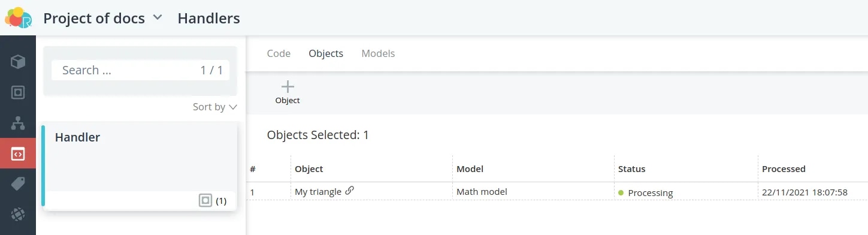This screenshot has height=235, width=868.
Task: Click the plus Object add icon
Action: pyautogui.click(x=288, y=87)
